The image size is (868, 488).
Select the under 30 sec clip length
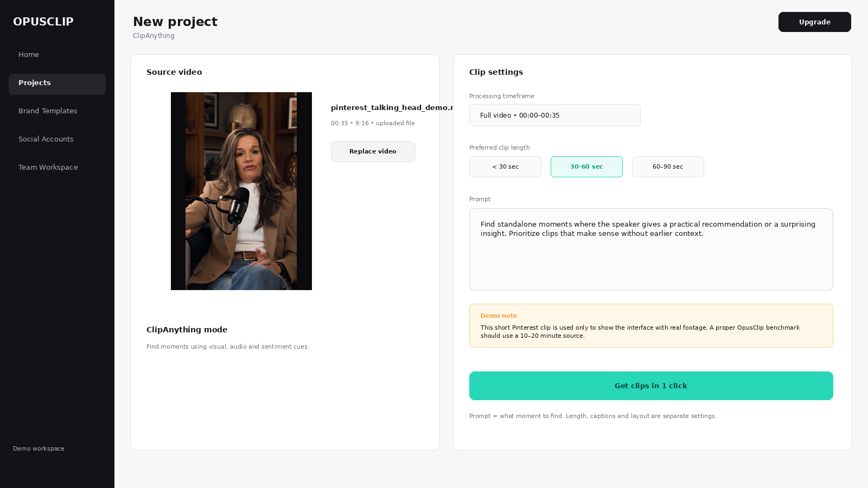505,167
